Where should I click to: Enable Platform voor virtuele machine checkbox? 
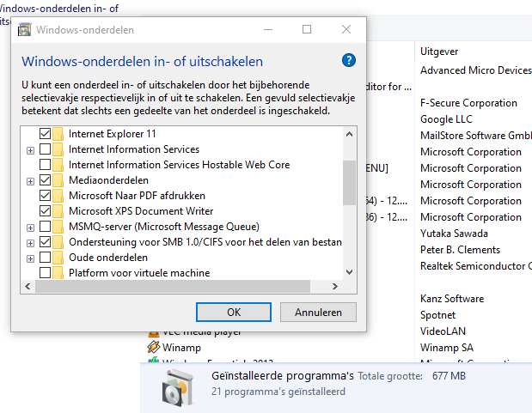point(46,273)
